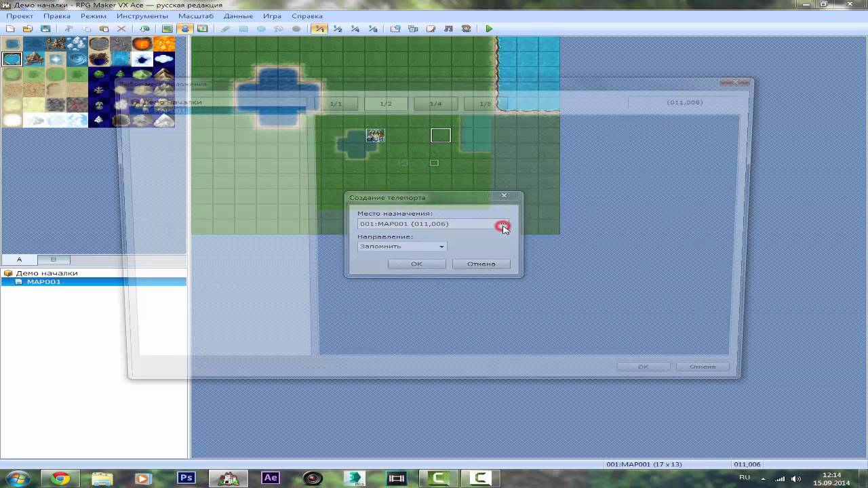Click the Save Project disk icon
Image resolution: width=868 pixels, height=488 pixels.
45,28
